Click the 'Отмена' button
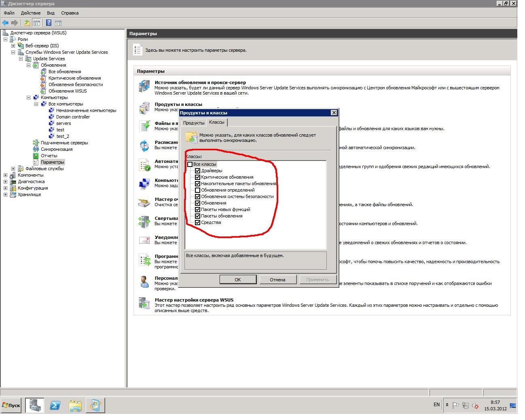This screenshot has width=525, height=420. click(277, 279)
